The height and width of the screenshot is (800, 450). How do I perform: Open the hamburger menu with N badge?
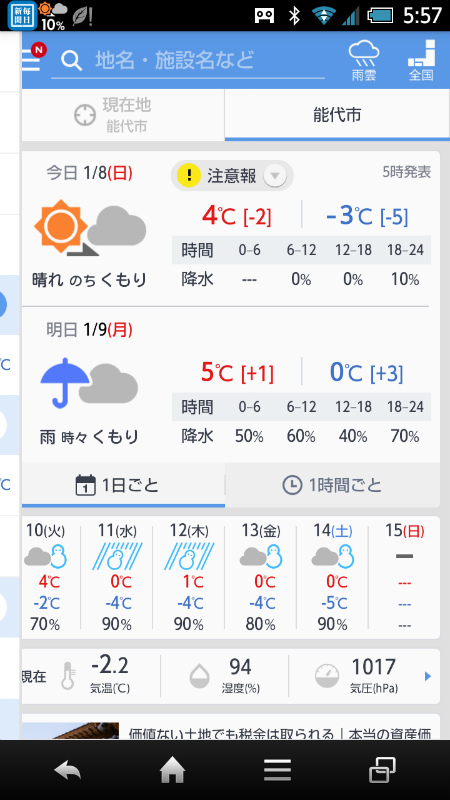(33, 60)
